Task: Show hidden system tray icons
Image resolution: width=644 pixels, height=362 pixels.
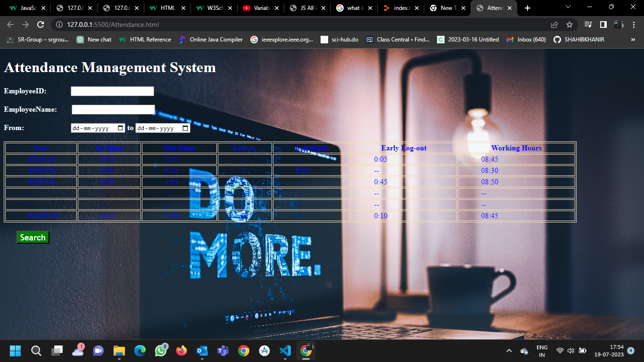Action: pyautogui.click(x=509, y=351)
